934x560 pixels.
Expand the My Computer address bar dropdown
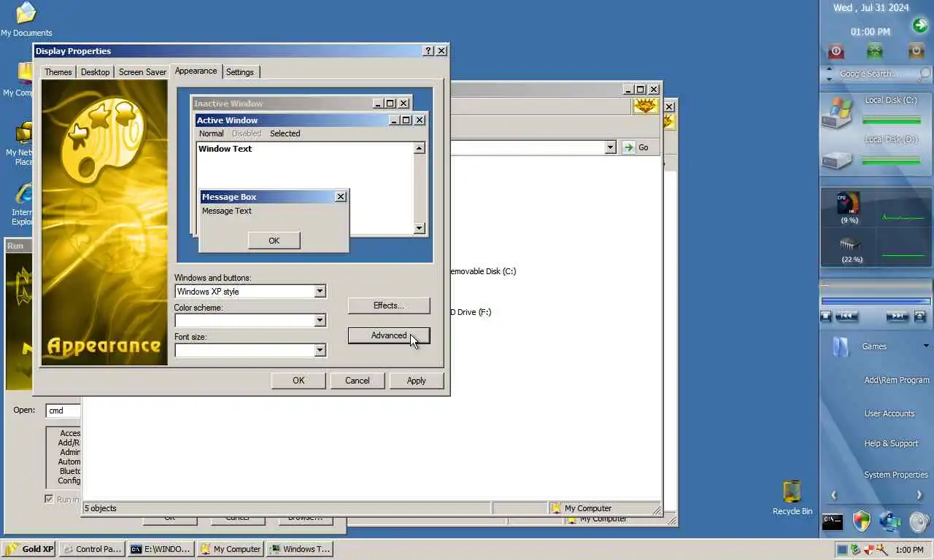pos(611,147)
